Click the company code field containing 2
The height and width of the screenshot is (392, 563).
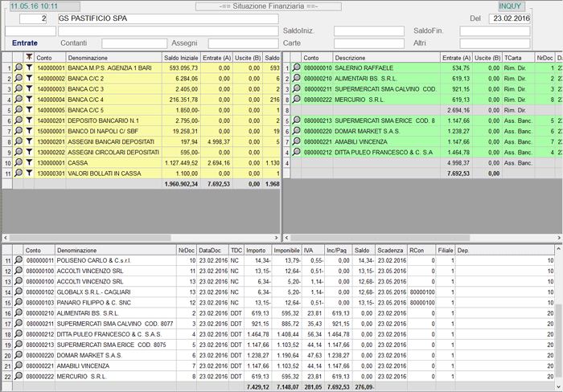[33, 18]
